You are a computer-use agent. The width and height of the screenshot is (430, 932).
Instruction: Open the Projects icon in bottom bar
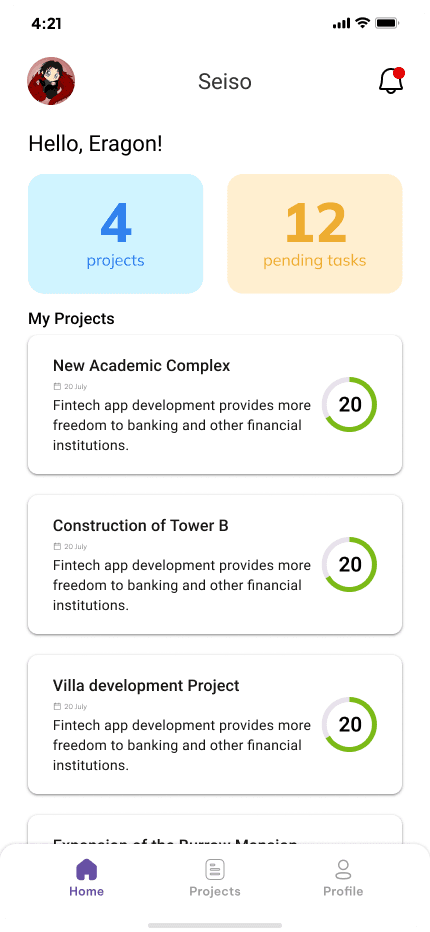pos(215,870)
